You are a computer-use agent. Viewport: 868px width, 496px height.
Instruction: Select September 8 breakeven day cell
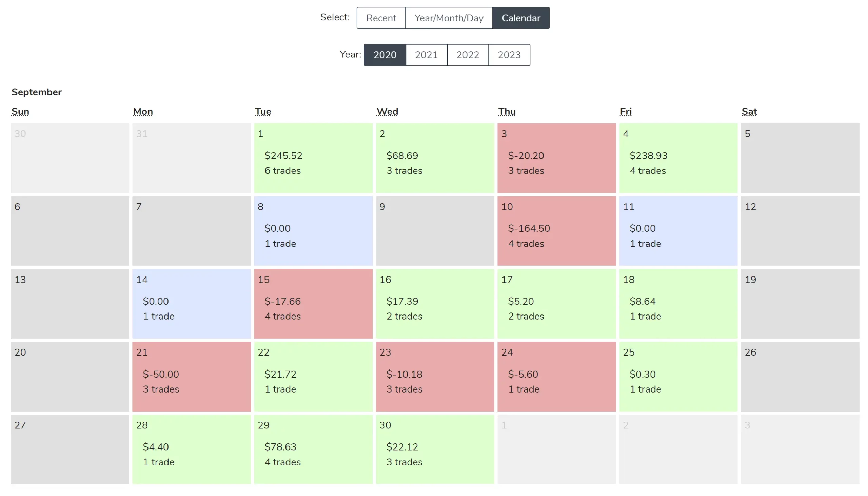(313, 231)
